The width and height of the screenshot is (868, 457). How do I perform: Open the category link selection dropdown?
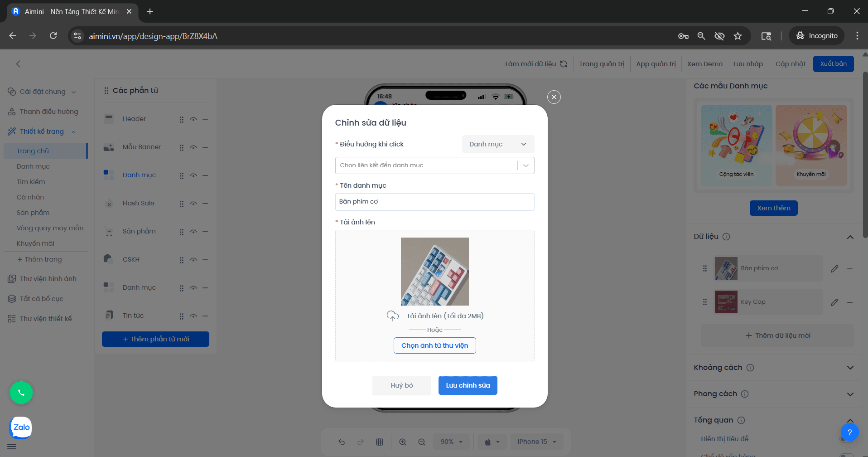[x=434, y=165]
